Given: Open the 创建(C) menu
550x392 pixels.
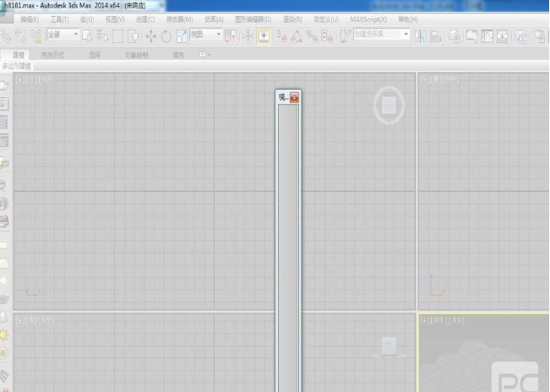Looking at the screenshot, I should tap(145, 19).
